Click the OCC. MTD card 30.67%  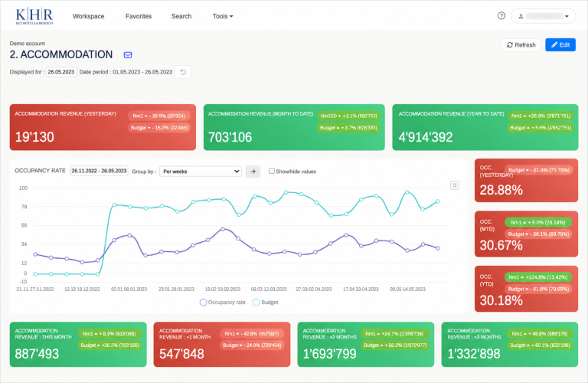(526, 234)
